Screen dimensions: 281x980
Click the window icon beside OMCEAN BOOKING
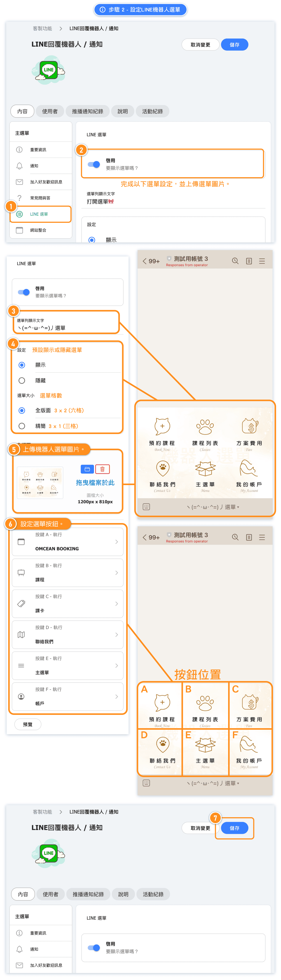pyautogui.click(x=21, y=542)
